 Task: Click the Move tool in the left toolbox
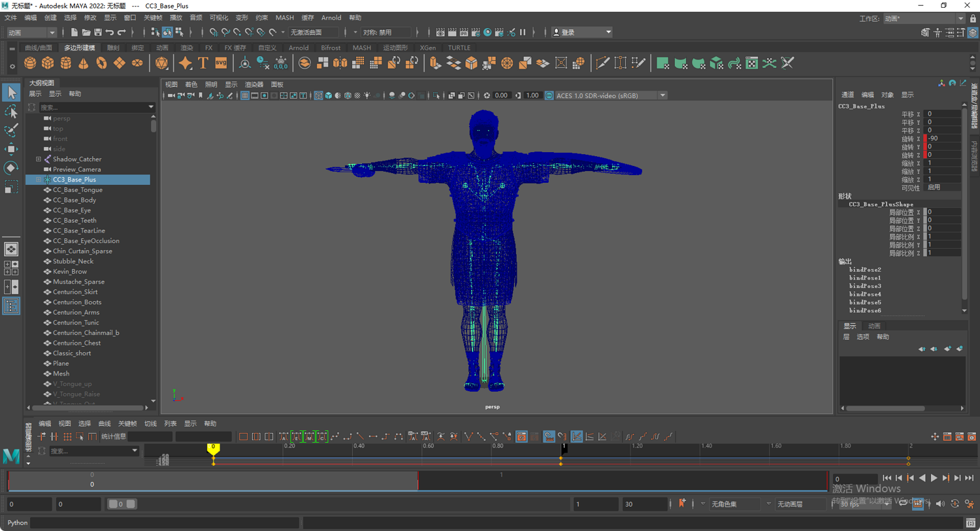pos(11,149)
